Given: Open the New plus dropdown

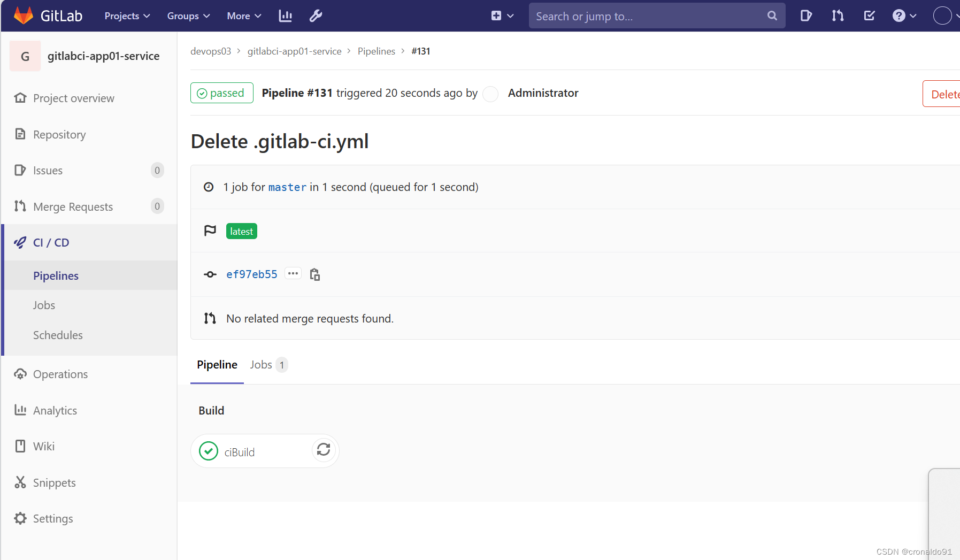Looking at the screenshot, I should (x=502, y=16).
